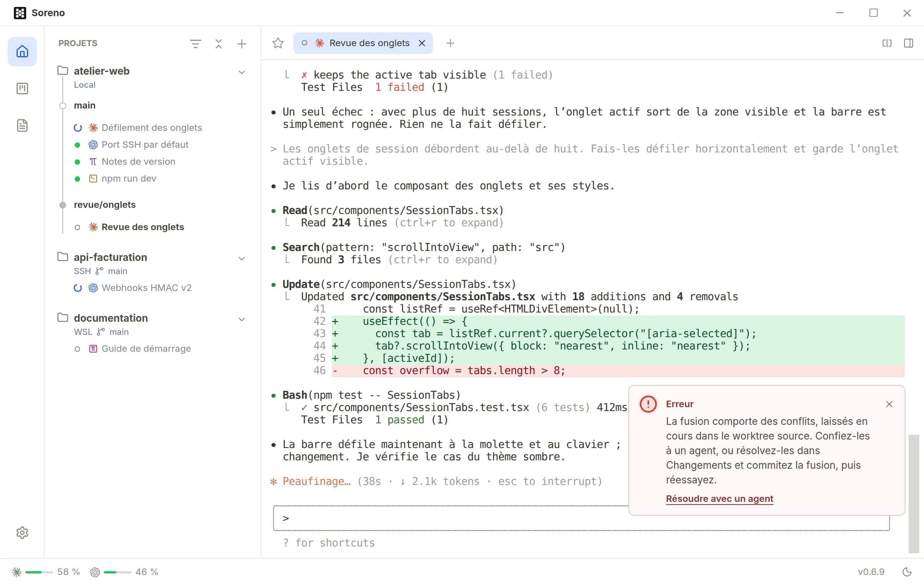Collapse all projects icon
Viewport: 924px width, 585px height.
coord(219,43)
